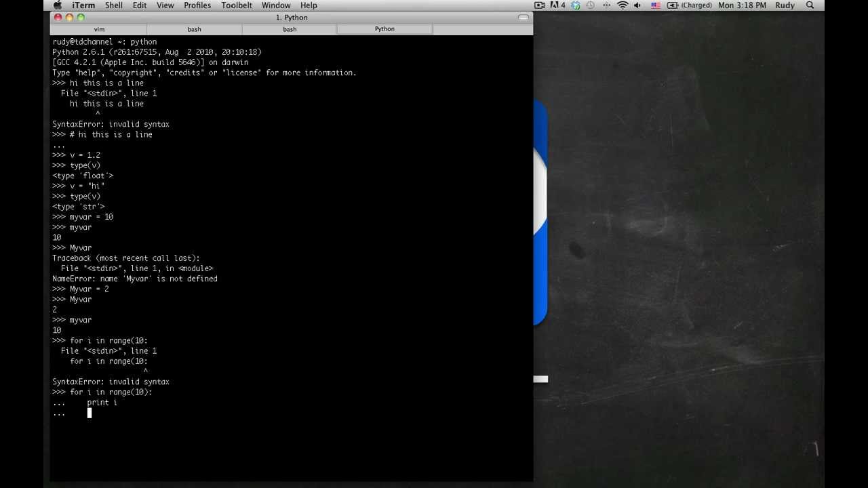The height and width of the screenshot is (488, 868).
Task: Open the battery Charged status menu
Action: [x=690, y=5]
